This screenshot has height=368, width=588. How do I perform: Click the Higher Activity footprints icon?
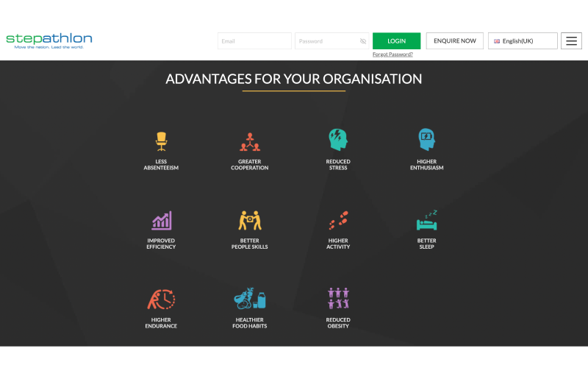pyautogui.click(x=338, y=220)
